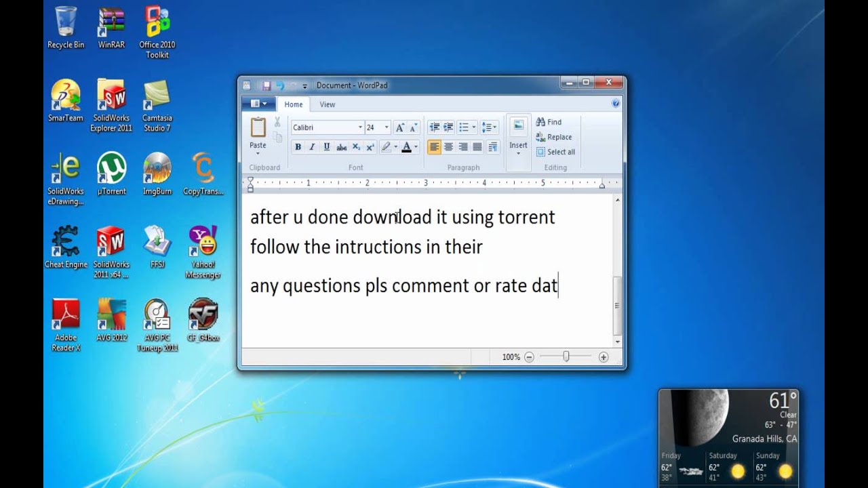Screen dimensions: 868x488
Task: Click Find in Editing group
Action: point(549,122)
